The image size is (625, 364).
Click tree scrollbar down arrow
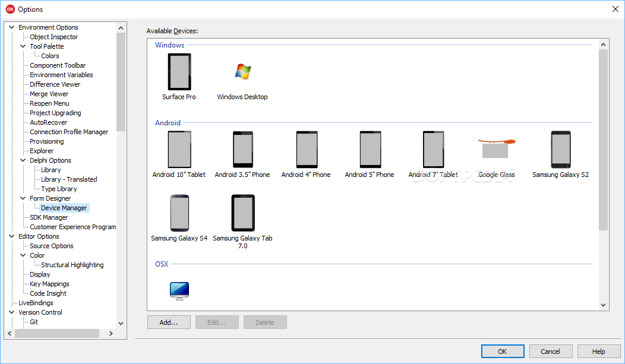click(121, 324)
